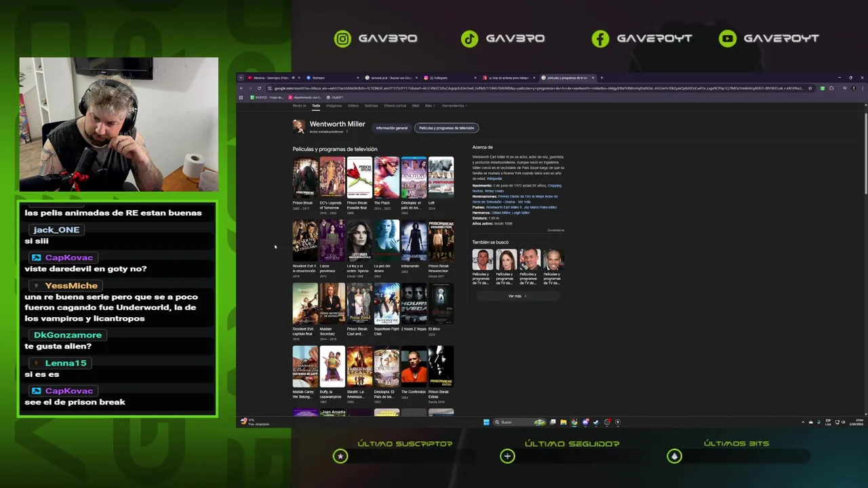Show hidden system tray icons
Screen dimensions: 868x488
coord(803,422)
